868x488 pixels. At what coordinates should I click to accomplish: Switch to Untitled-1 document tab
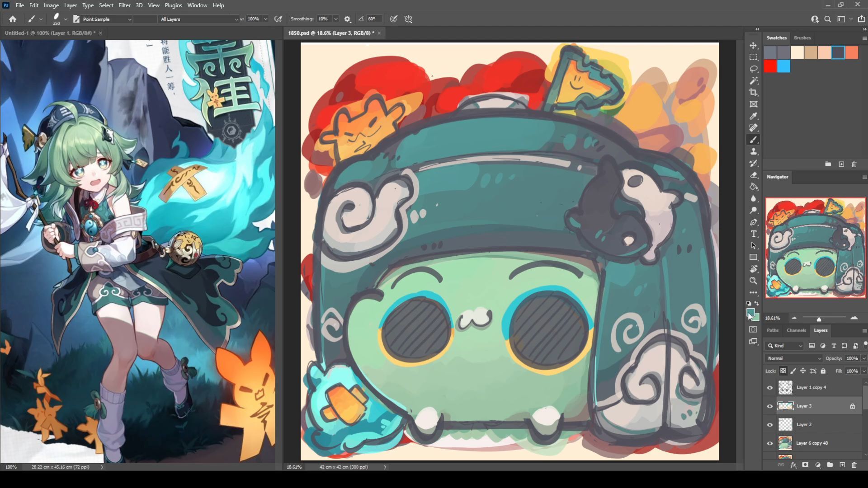[x=50, y=33]
